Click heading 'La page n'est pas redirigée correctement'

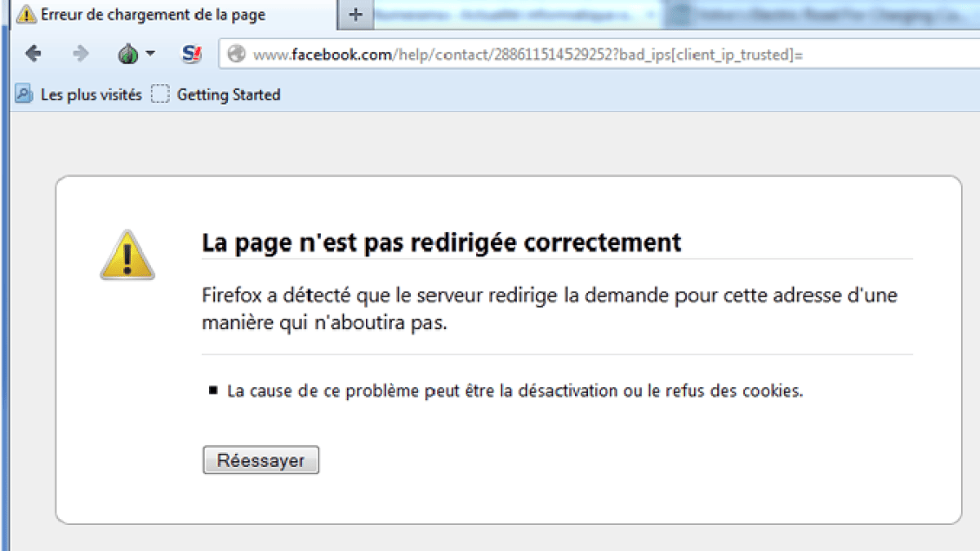tap(441, 242)
